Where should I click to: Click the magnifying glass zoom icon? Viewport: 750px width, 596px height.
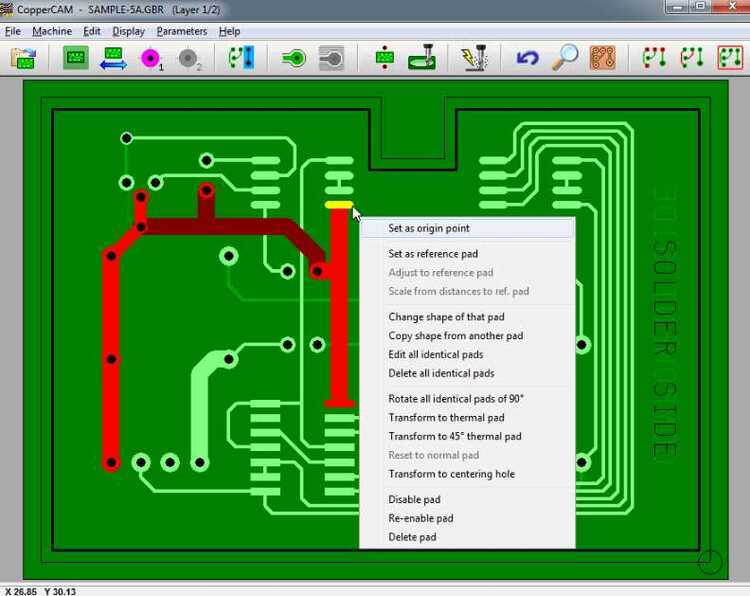565,58
